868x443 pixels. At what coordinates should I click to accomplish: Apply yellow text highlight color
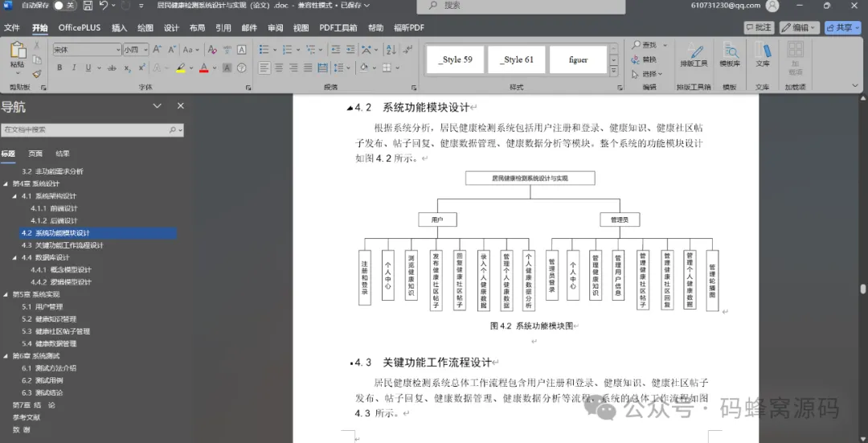click(x=181, y=68)
